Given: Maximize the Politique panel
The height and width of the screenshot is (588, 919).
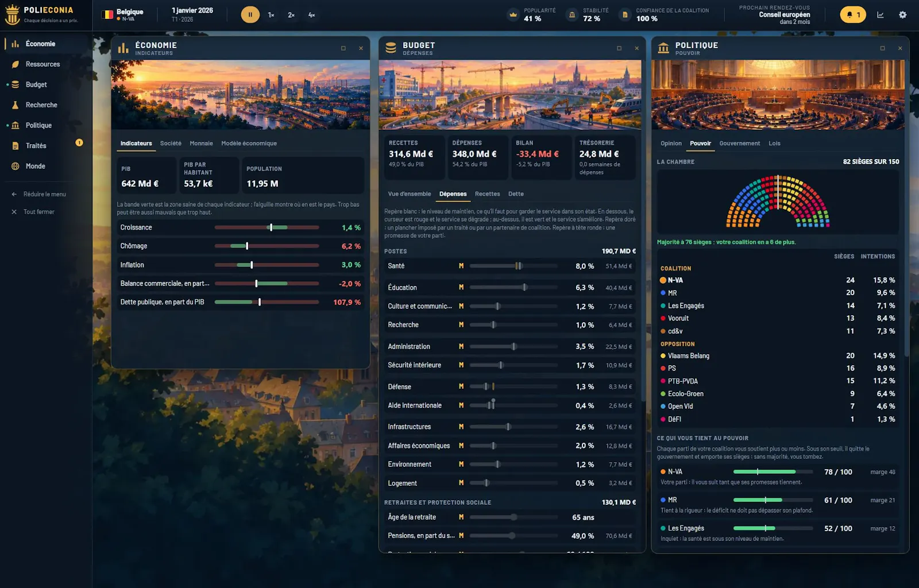Looking at the screenshot, I should pos(883,48).
